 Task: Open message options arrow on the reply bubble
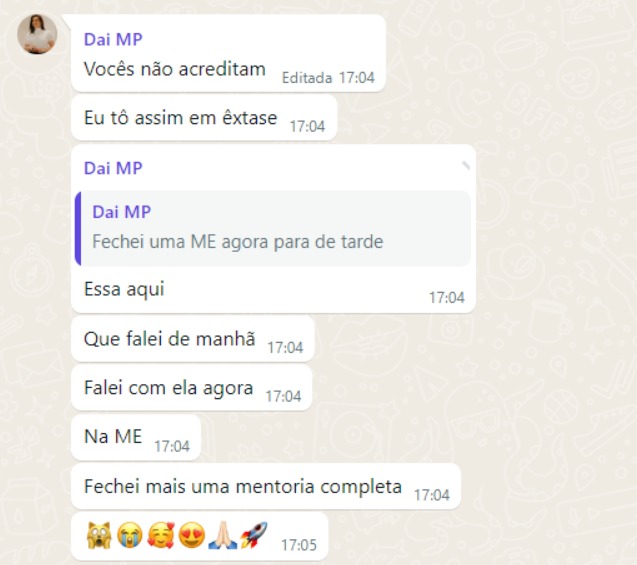pos(465,165)
